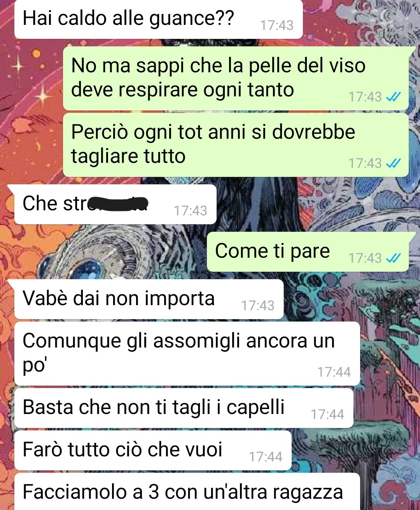Click the 17:43 timestamp beside 'Vabè dai non importa'
The width and height of the screenshot is (420, 510).
pyautogui.click(x=258, y=306)
